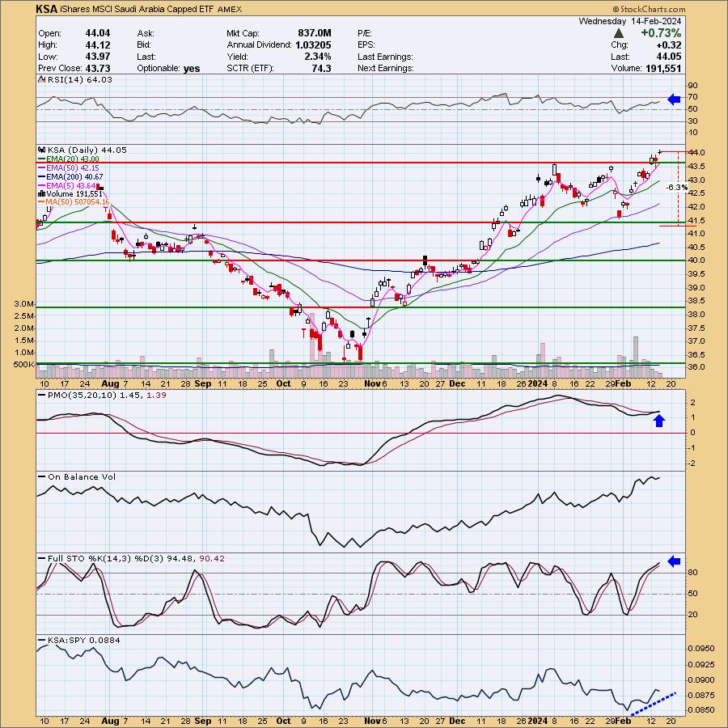The height and width of the screenshot is (728, 728).
Task: Click the KSA:SPY 0.0884 ratio label
Action: 83,641
